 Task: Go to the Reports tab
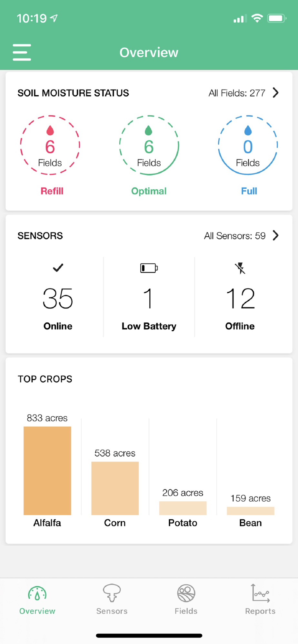(260, 599)
